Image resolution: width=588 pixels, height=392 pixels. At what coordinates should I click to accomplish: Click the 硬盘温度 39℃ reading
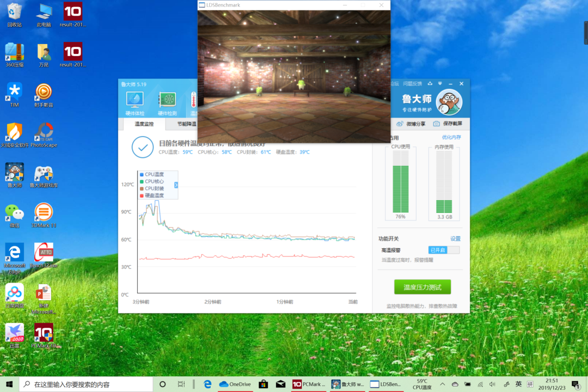tap(292, 152)
